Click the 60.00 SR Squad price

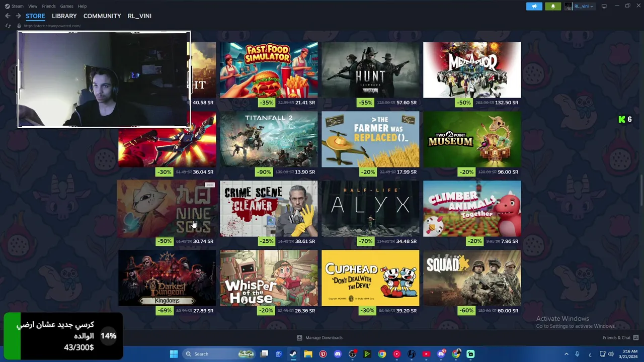tap(508, 311)
